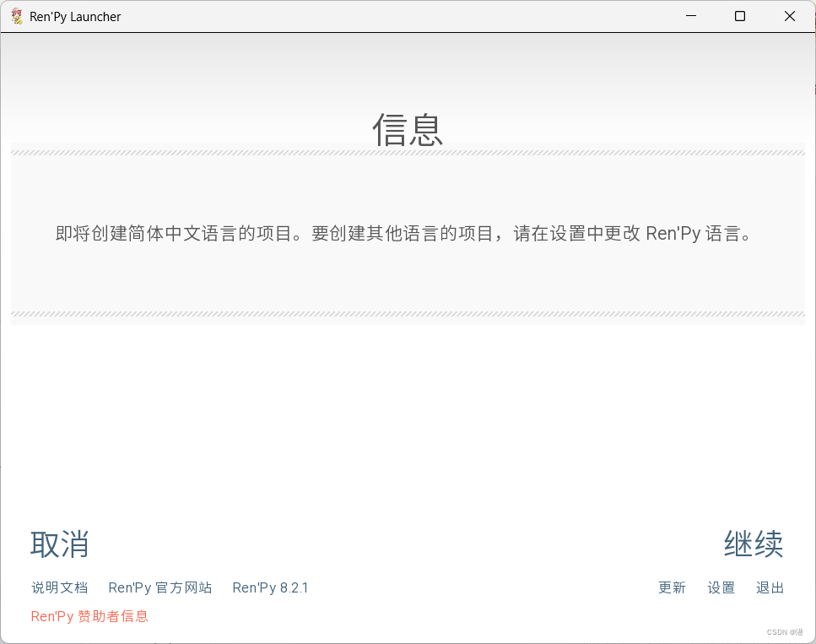Click 取消 to cancel project creation
Viewport: 816px width, 644px height.
click(x=60, y=544)
